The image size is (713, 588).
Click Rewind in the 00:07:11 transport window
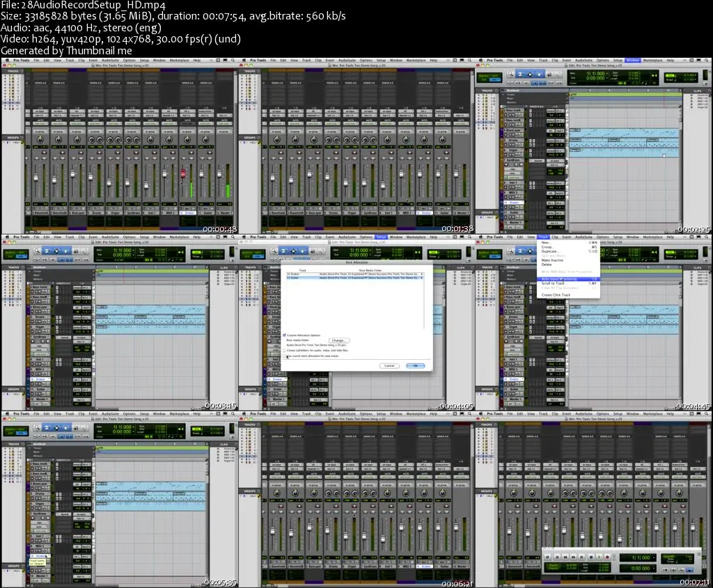[x=565, y=557]
